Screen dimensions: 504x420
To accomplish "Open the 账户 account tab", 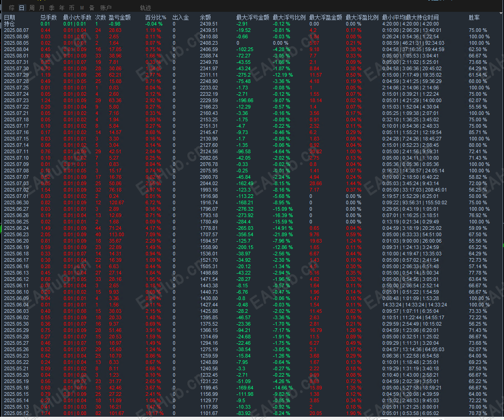I will tap(106, 8).
